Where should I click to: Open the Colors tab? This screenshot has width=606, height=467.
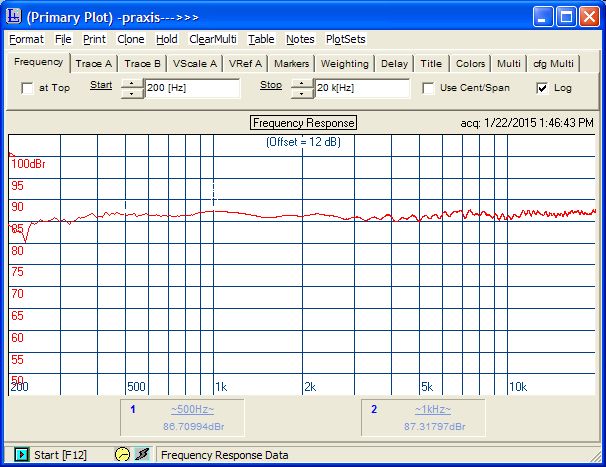(470, 63)
